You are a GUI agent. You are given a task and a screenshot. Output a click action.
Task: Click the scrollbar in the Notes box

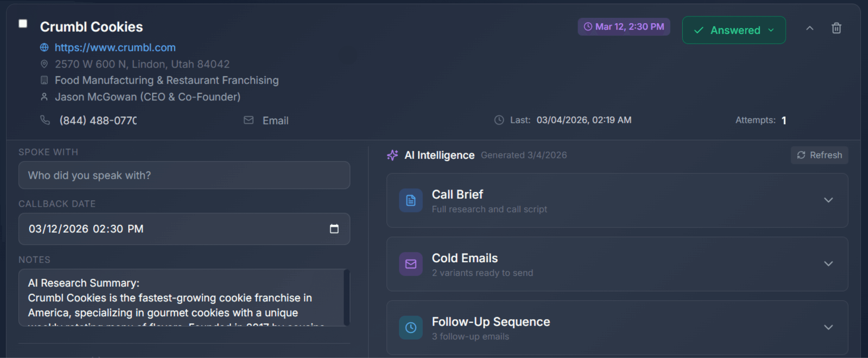(x=347, y=297)
